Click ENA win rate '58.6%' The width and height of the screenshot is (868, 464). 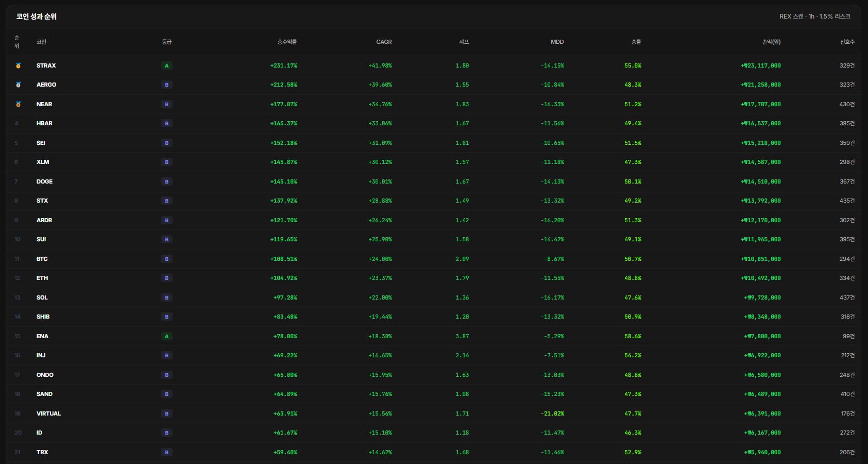point(633,336)
